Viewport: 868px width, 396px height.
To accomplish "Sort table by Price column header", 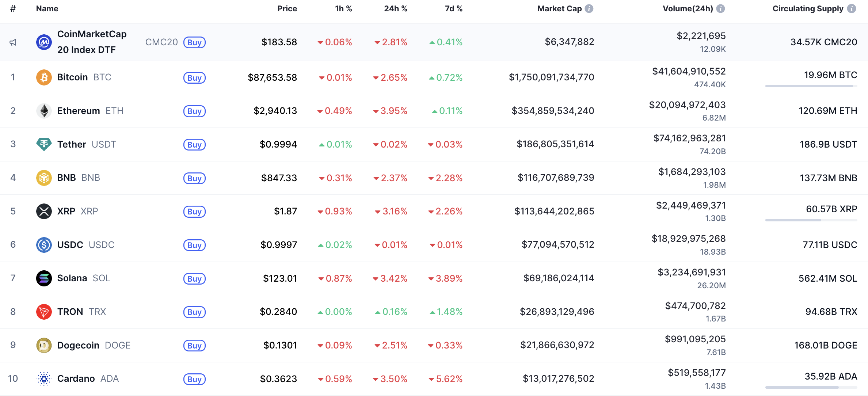I will (x=287, y=9).
